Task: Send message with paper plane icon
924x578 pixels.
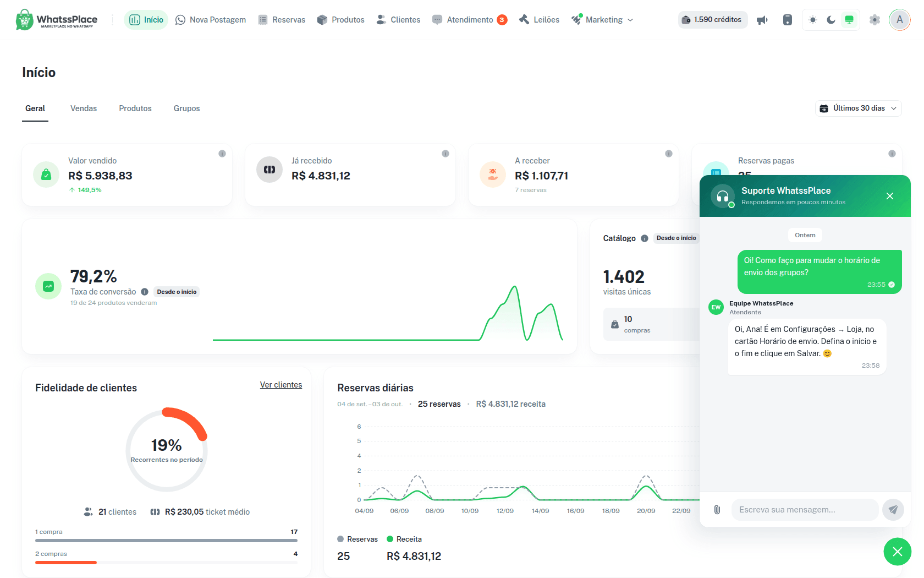Action: [893, 510]
